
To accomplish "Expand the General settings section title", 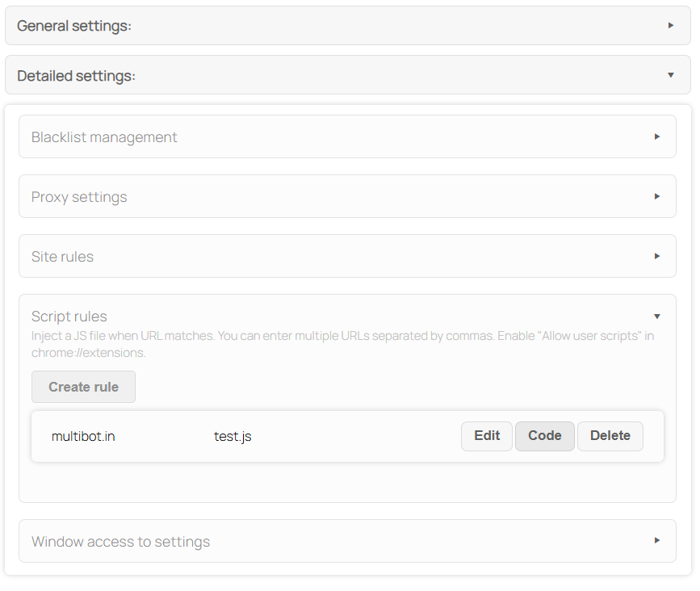I will click(x=74, y=26).
